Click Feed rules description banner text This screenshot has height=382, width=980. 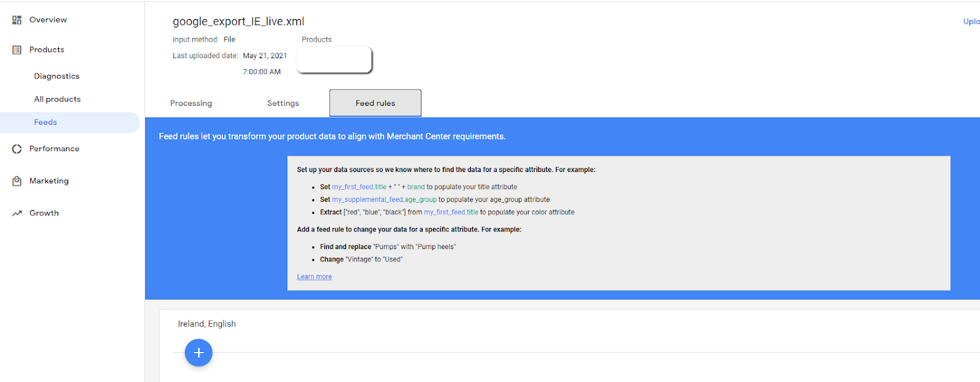click(x=332, y=137)
